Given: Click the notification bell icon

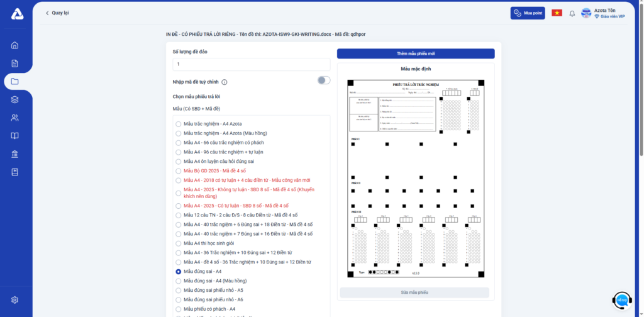Looking at the screenshot, I should point(572,13).
